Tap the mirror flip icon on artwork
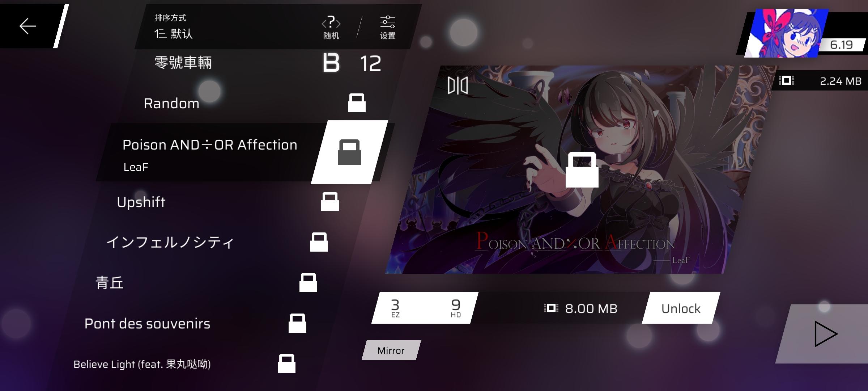The image size is (868, 391). pyautogui.click(x=458, y=86)
